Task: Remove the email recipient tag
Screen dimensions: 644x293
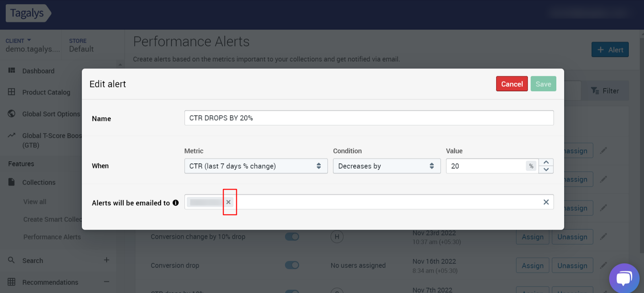Action: click(228, 202)
